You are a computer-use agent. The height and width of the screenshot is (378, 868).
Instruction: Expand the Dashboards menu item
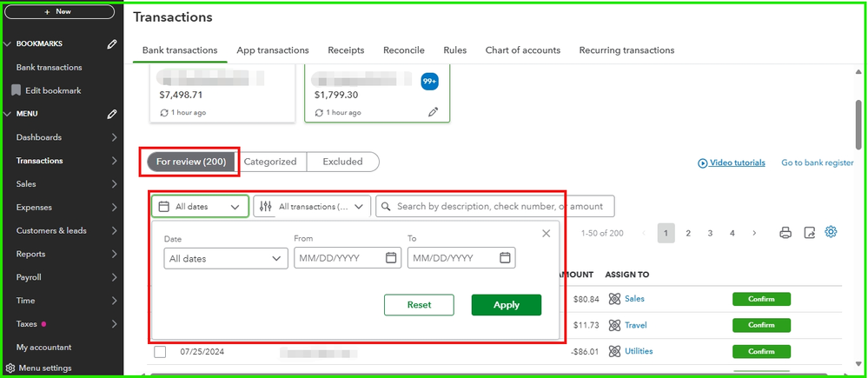pos(114,137)
